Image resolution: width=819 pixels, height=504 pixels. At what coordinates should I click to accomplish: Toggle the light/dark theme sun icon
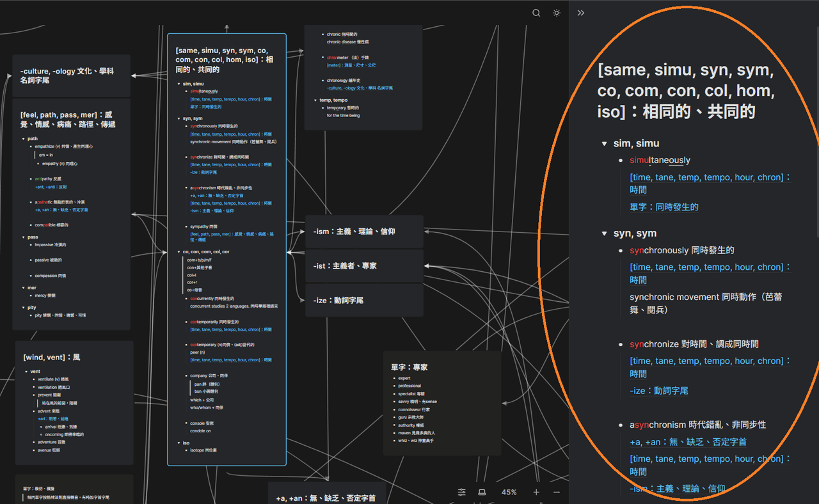[x=557, y=13]
